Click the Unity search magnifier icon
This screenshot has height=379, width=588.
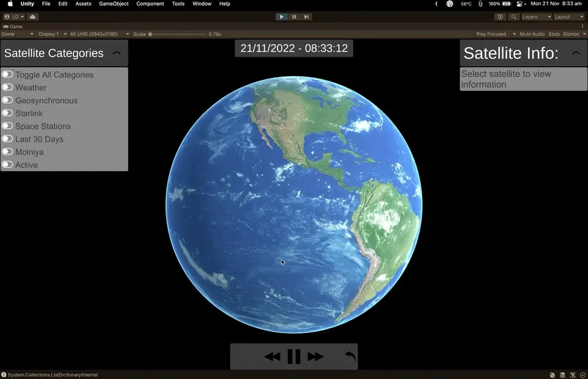point(514,17)
